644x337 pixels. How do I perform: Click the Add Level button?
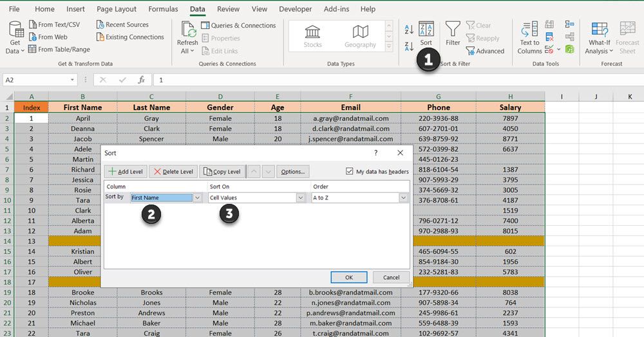[126, 172]
